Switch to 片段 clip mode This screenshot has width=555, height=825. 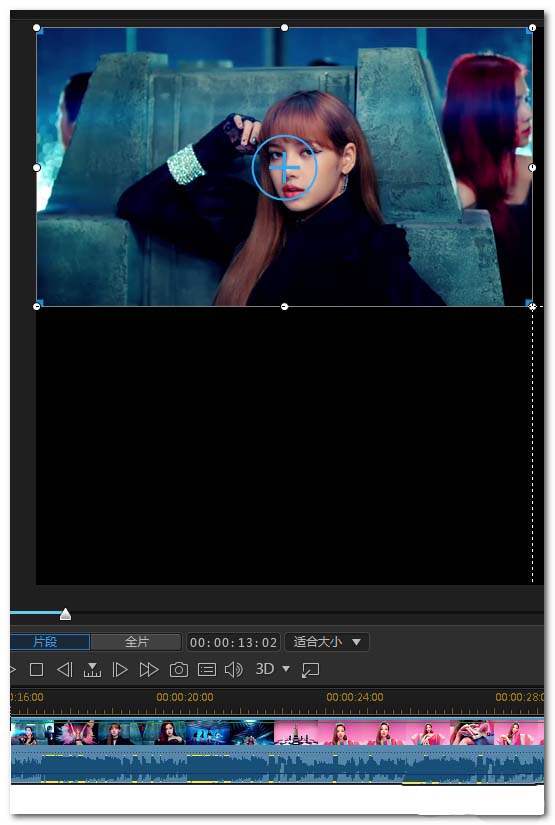coord(50,642)
